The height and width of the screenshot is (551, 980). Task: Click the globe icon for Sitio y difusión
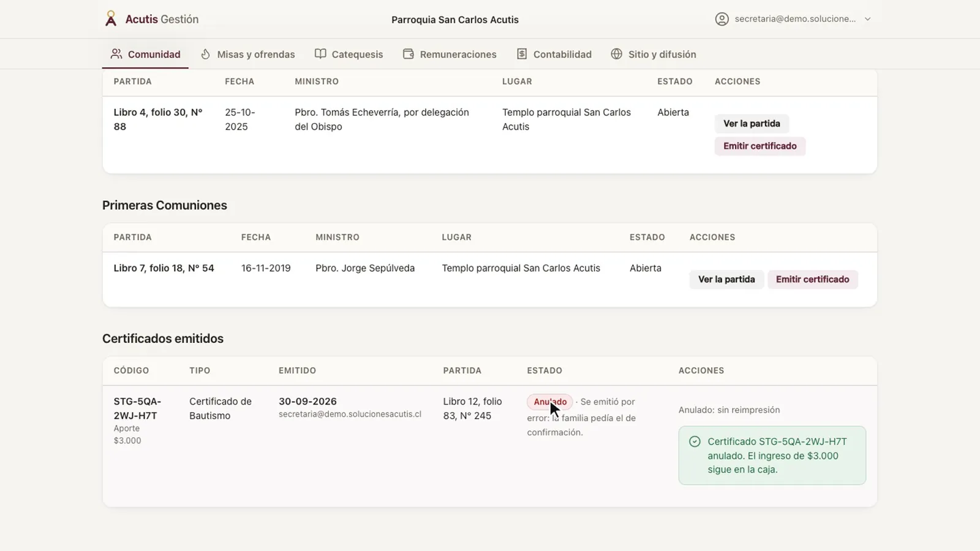(617, 54)
